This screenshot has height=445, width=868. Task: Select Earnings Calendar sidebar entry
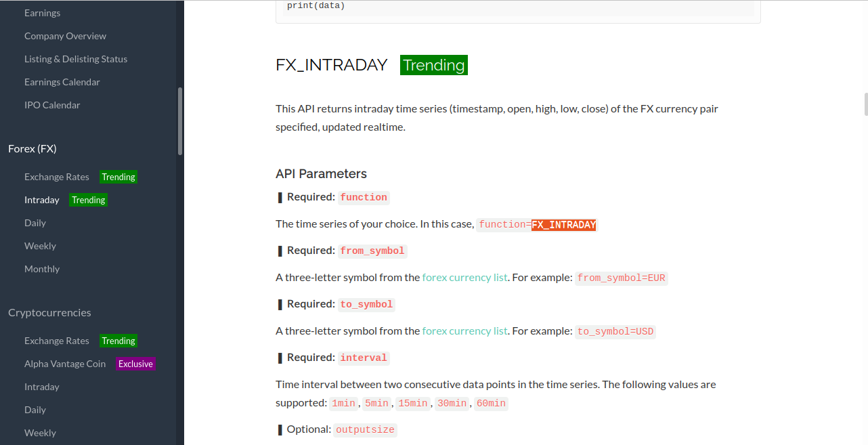pos(62,82)
